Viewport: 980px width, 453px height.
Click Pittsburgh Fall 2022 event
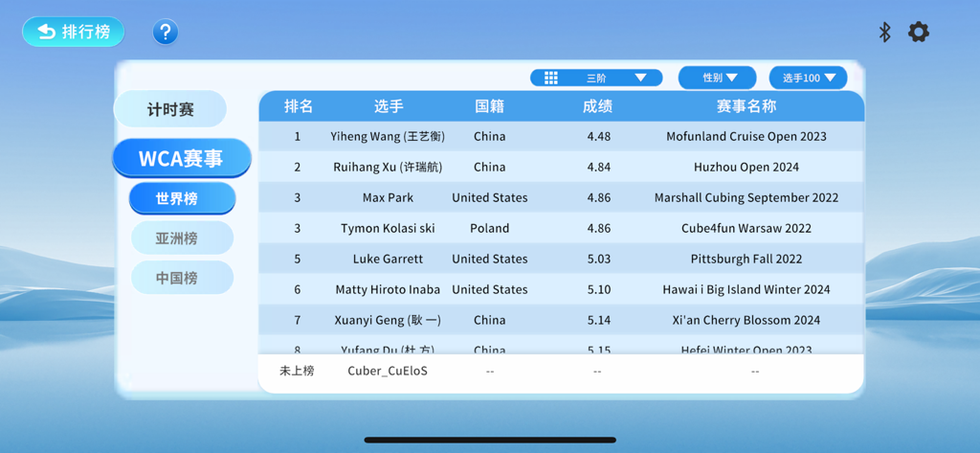pos(746,259)
